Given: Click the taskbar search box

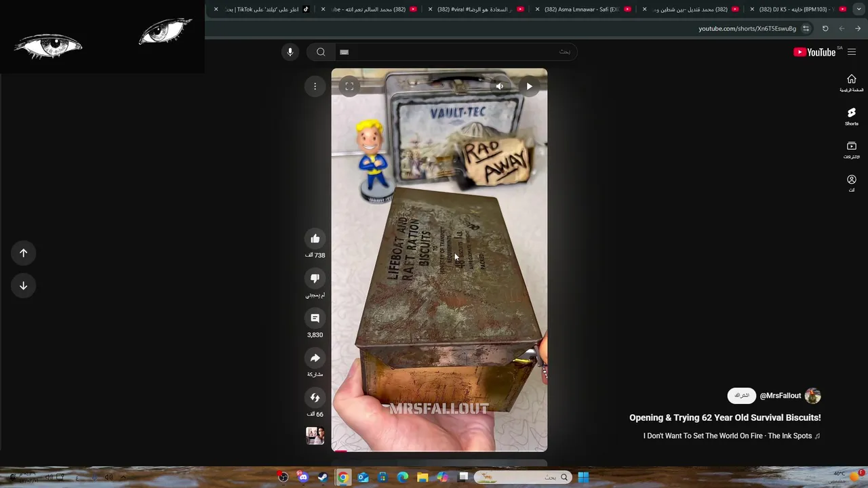Looking at the screenshot, I should point(522,477).
